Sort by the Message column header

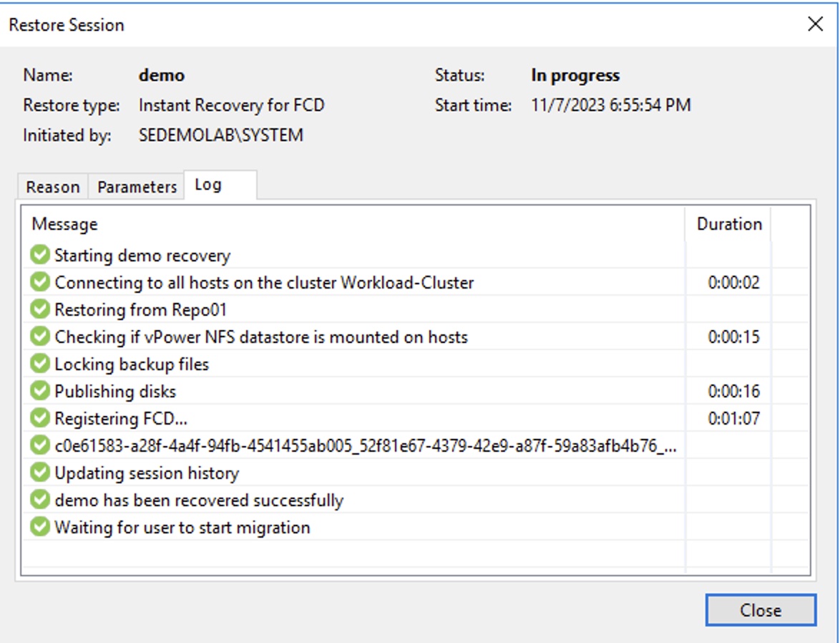[64, 224]
